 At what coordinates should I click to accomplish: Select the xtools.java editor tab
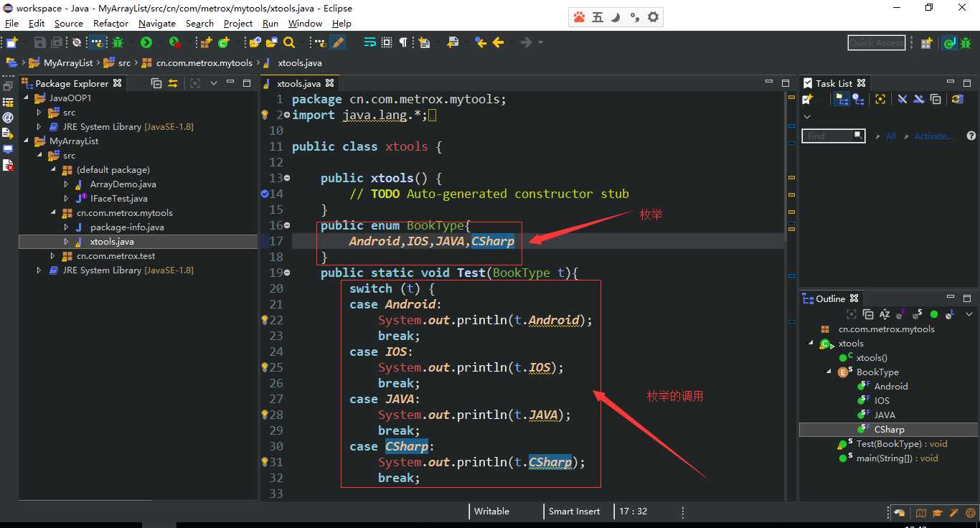299,83
